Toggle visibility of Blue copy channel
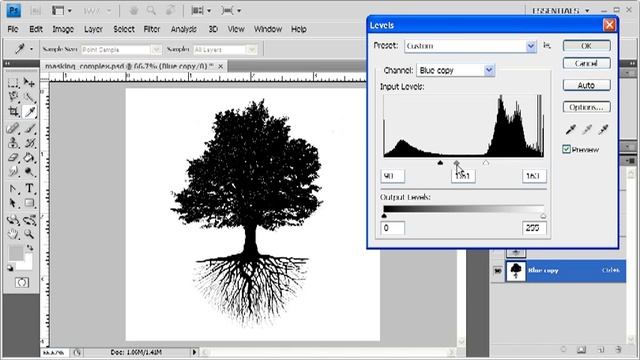The height and width of the screenshot is (360, 640). pos(498,271)
